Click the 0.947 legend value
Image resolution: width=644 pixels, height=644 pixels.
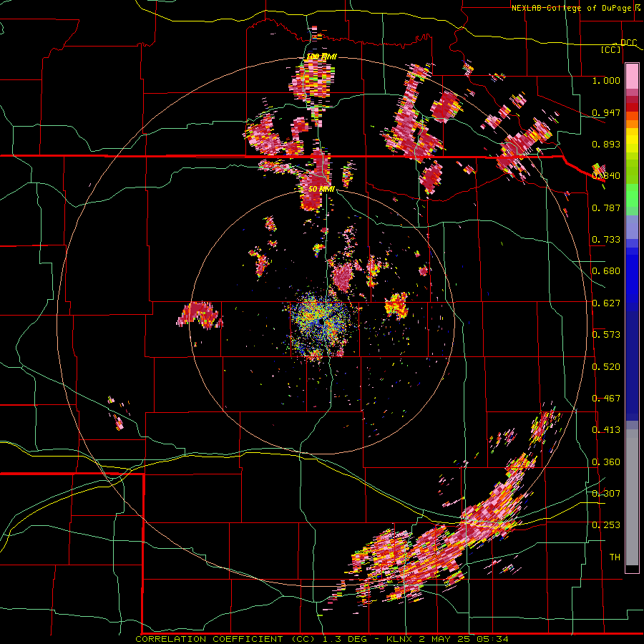click(606, 112)
